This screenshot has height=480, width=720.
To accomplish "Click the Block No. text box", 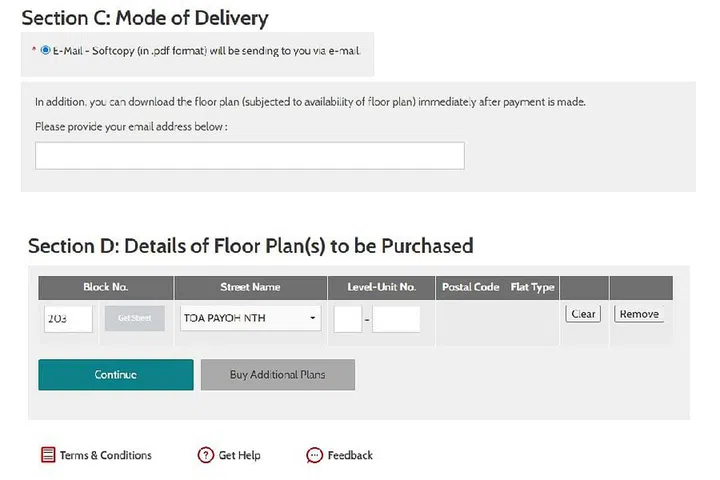I will (x=69, y=318).
